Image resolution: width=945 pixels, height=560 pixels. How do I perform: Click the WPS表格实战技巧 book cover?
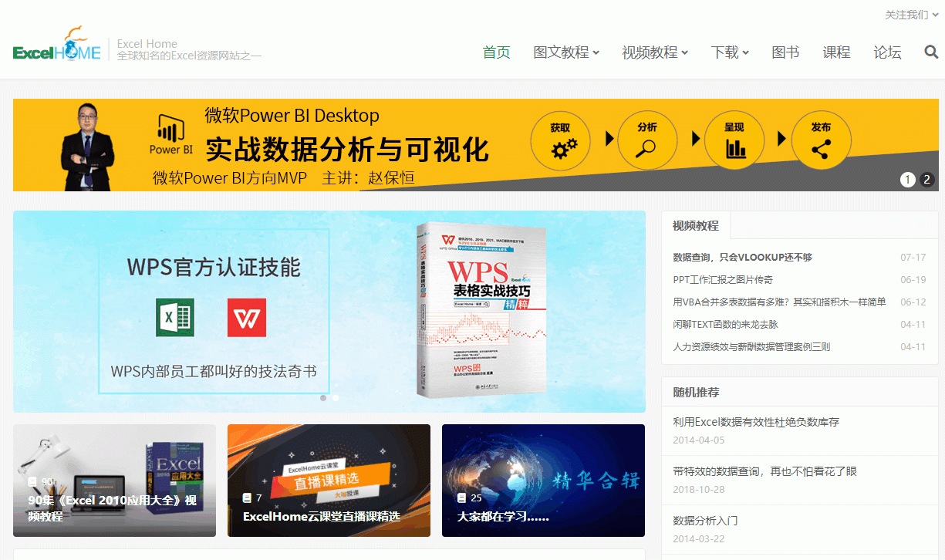pyautogui.click(x=481, y=310)
